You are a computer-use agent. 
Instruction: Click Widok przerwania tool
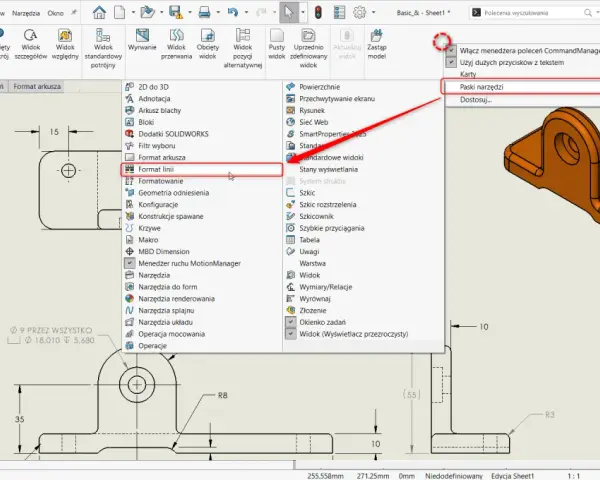coord(176,44)
